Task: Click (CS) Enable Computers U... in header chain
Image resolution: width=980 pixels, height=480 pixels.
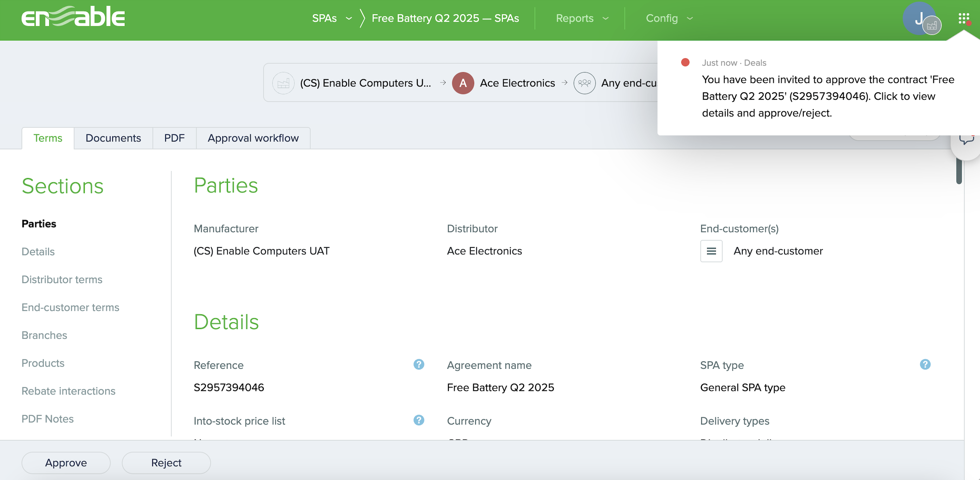Action: 365,83
